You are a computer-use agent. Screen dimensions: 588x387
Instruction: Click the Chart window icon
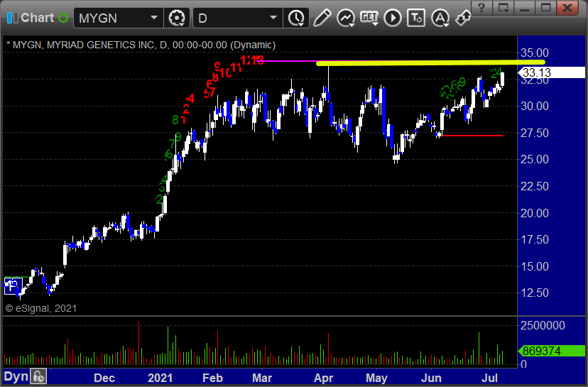point(12,18)
